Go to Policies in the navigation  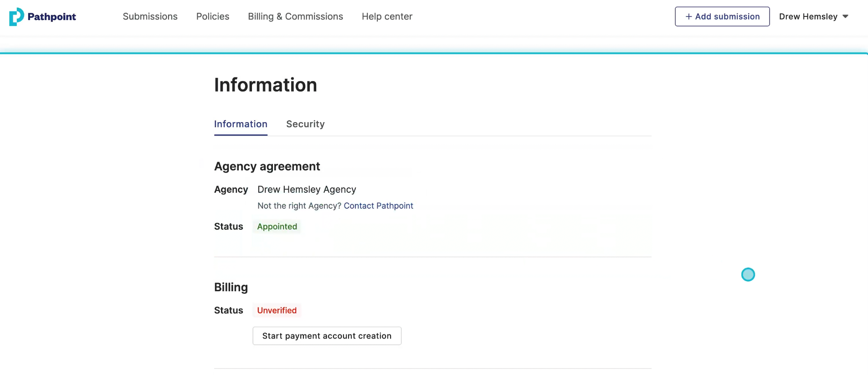click(x=213, y=16)
